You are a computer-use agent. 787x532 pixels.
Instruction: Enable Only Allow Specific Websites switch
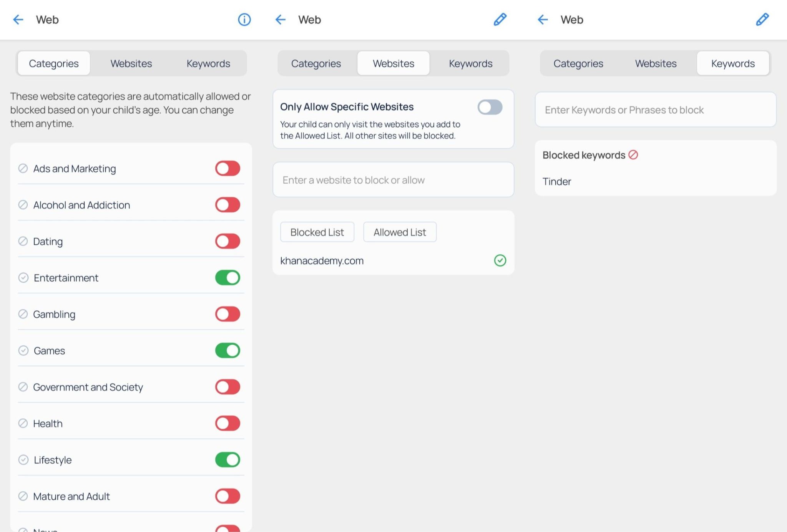pyautogui.click(x=490, y=107)
